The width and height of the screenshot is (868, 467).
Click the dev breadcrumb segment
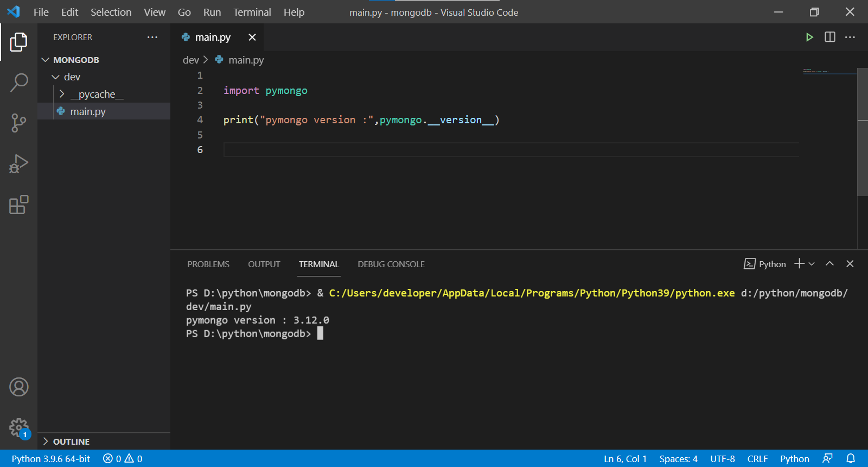pyautogui.click(x=191, y=60)
